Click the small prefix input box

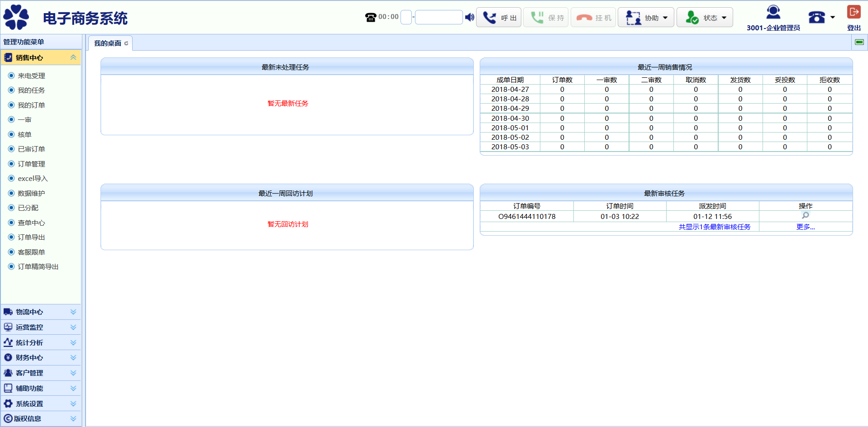pos(406,17)
